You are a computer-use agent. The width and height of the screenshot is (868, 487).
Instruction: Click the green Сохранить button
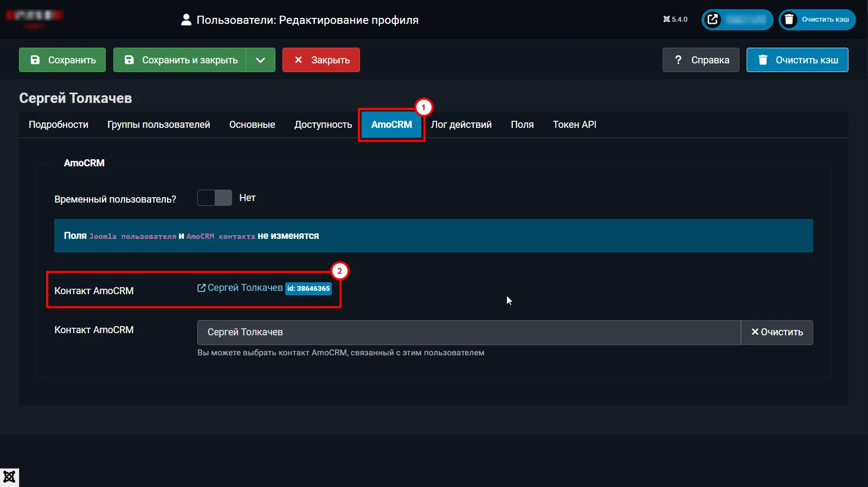click(62, 60)
